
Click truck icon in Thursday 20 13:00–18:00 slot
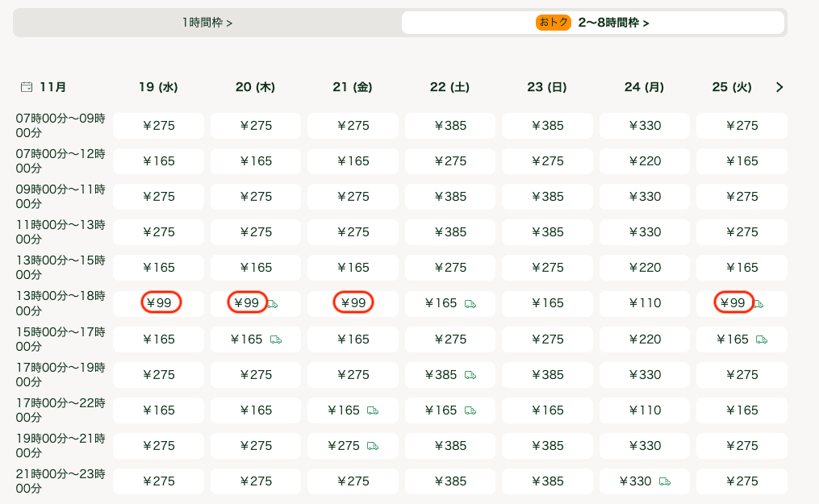[x=273, y=304]
